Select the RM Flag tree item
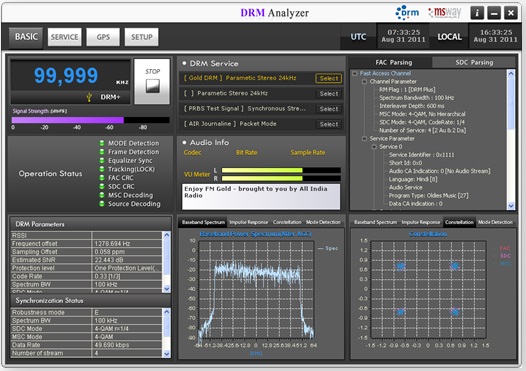 click(x=407, y=90)
